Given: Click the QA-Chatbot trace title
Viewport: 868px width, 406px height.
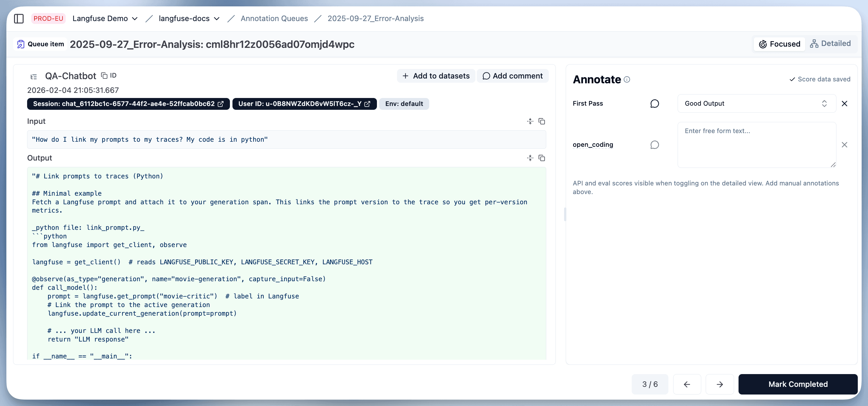Looking at the screenshot, I should pos(70,76).
